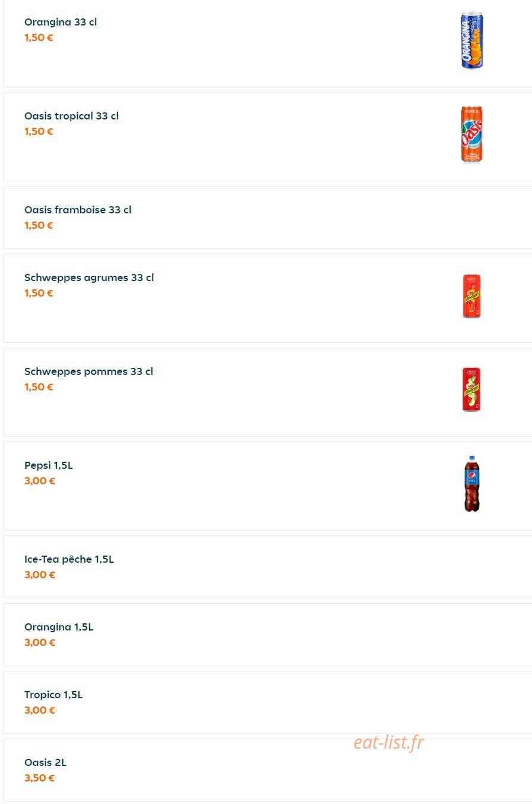Viewport: 532px width, 804px height.
Task: Click the 3,50 € Oasis 2L price
Action: tap(40, 778)
